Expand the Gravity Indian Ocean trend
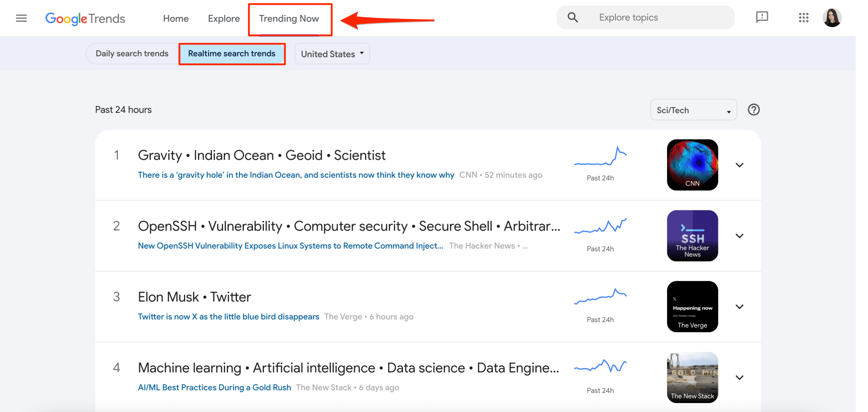The image size is (868, 412). [x=740, y=165]
